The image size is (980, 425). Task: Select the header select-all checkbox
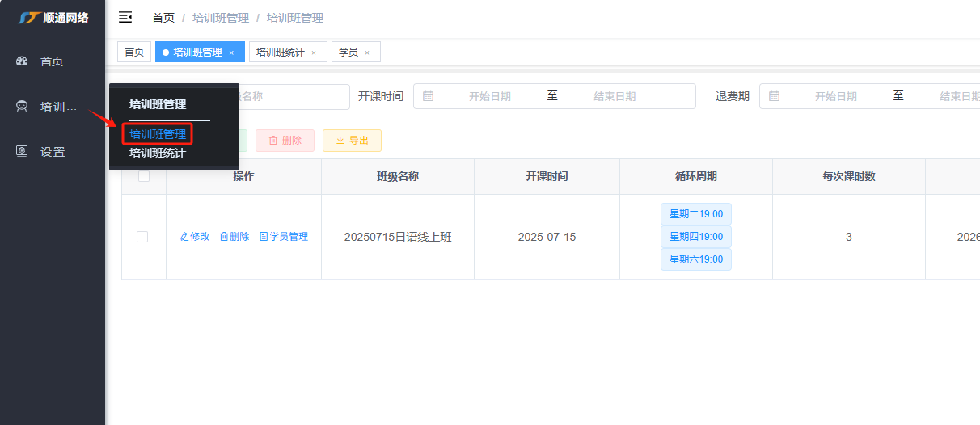(144, 176)
